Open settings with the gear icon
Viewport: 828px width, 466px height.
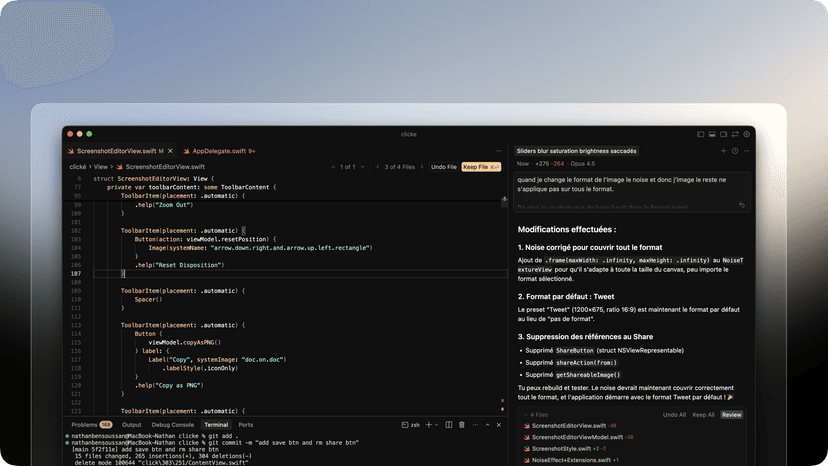point(747,134)
